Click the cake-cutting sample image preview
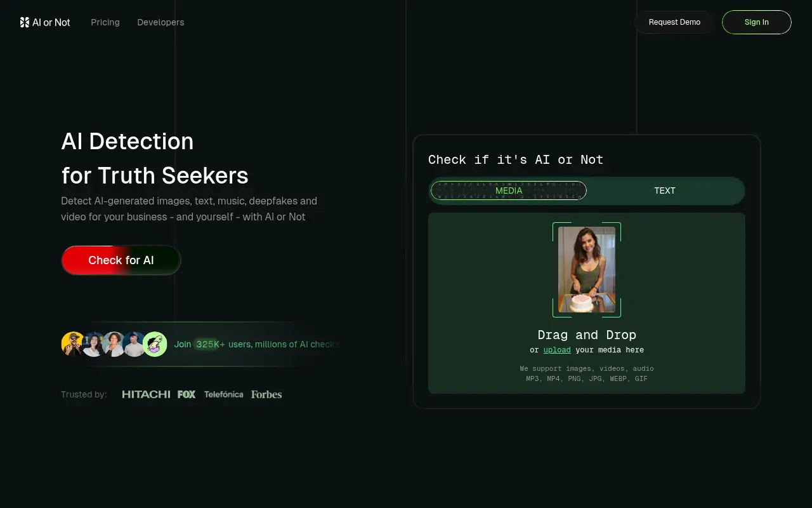Screen dimensions: 812x508 point(587,270)
